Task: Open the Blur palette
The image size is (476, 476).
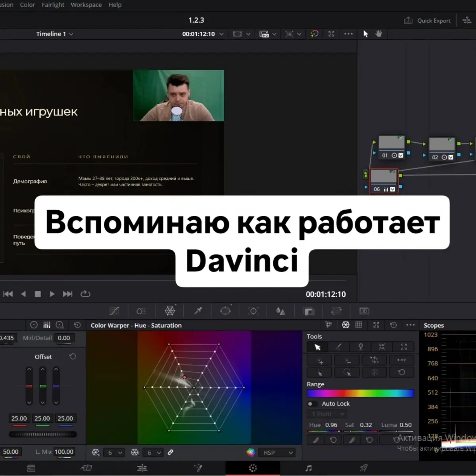Action: coord(280,311)
